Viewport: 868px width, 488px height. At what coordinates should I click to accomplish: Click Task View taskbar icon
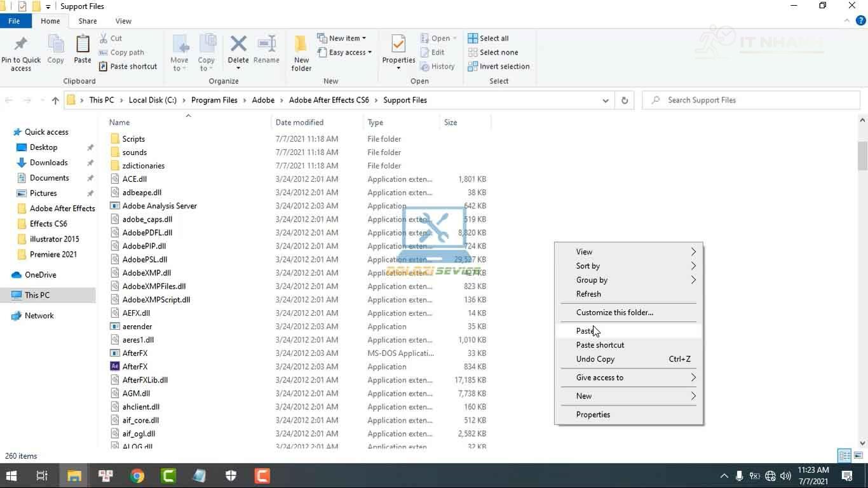tap(42, 475)
